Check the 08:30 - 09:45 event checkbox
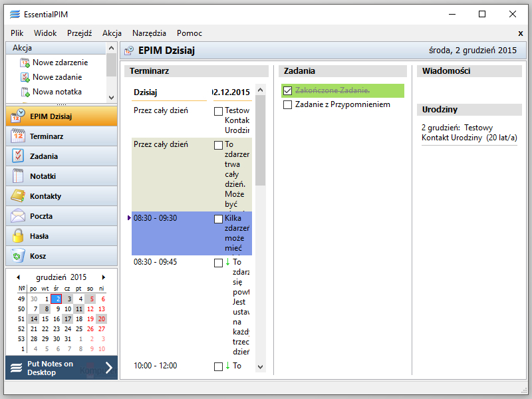532x399 pixels. [x=219, y=263]
